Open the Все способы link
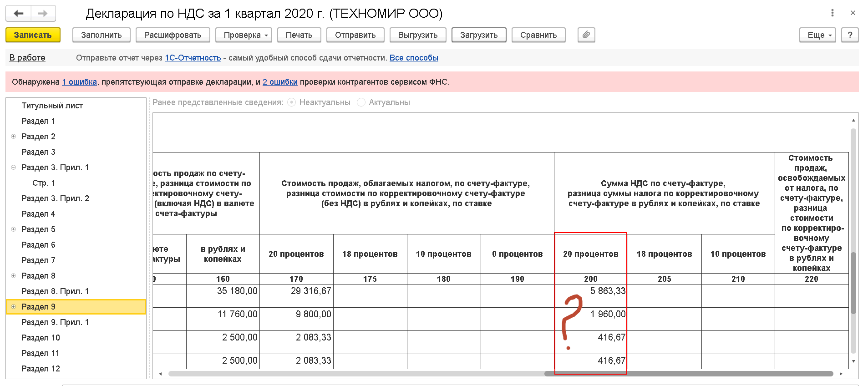 [414, 58]
